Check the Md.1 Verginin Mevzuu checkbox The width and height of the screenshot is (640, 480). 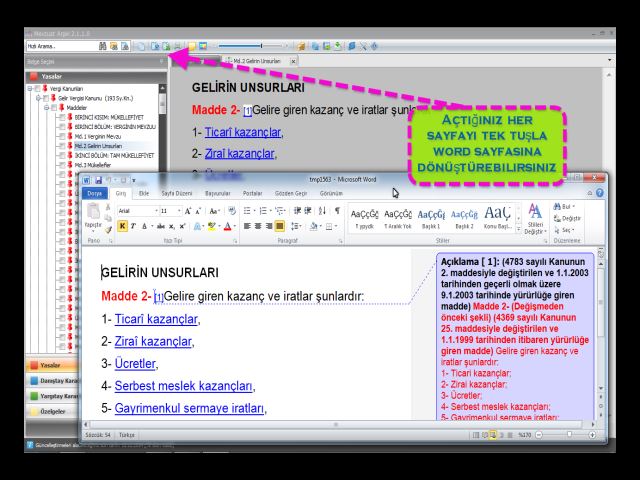point(62,136)
